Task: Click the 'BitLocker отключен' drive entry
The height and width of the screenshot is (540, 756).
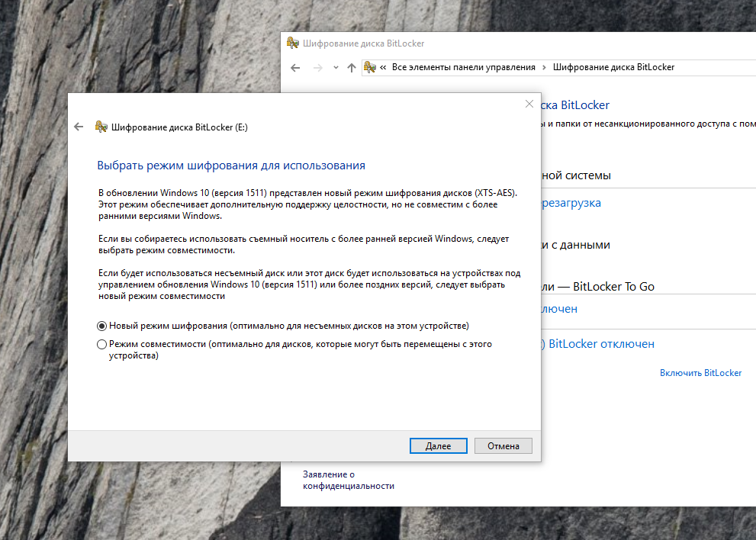Action: tap(597, 344)
